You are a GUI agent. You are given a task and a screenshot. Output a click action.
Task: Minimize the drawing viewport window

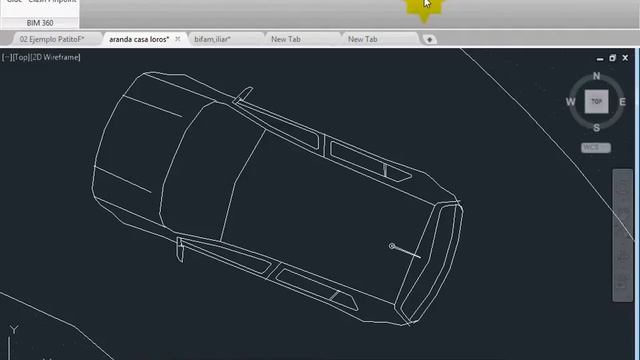click(600, 59)
